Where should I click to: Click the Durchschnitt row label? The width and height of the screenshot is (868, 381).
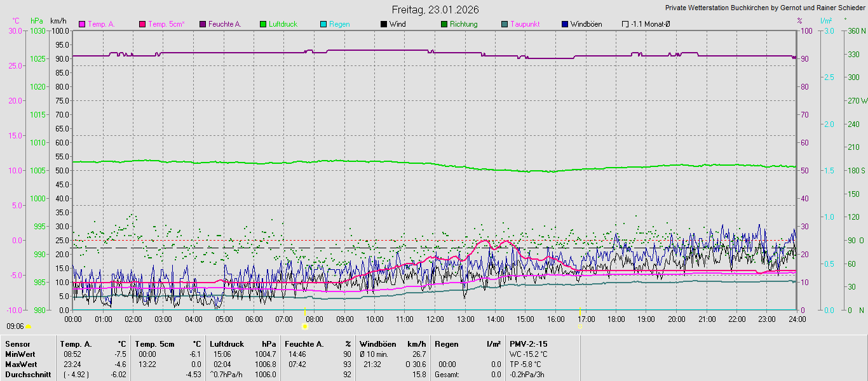pyautogui.click(x=28, y=375)
